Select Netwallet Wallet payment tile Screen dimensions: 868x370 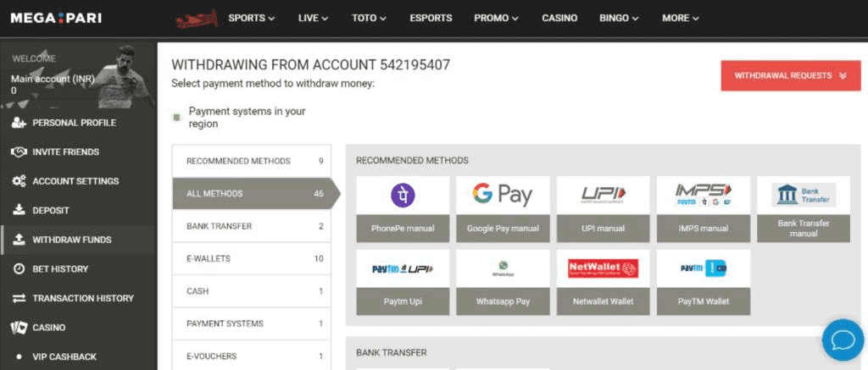(603, 269)
